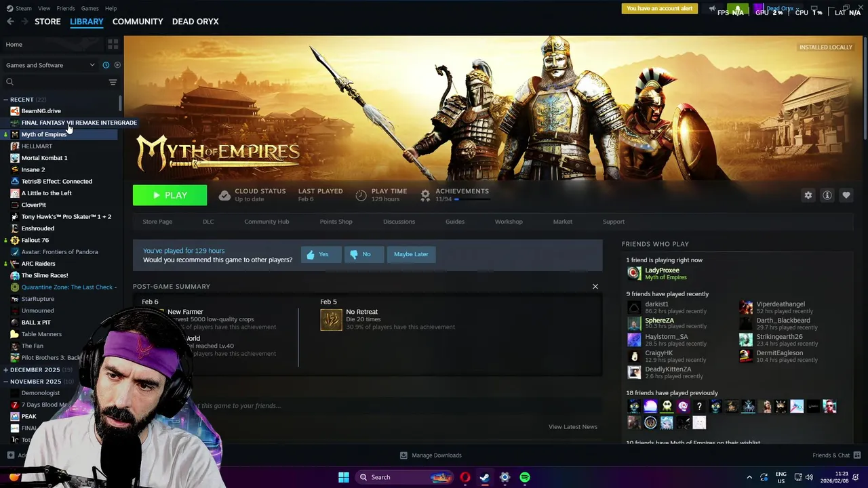Go back with the left arrow
The image size is (868, 488).
point(10,22)
